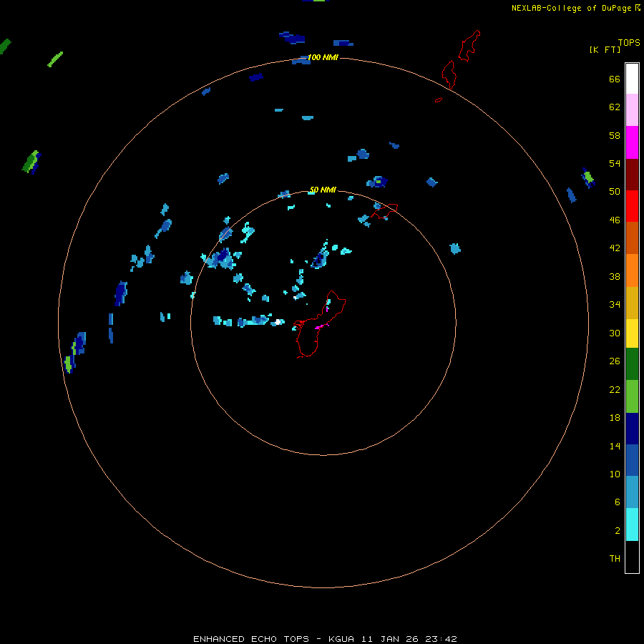This screenshot has height=644, width=644.
Task: Click the 30 legend value
Action: pyautogui.click(x=615, y=333)
